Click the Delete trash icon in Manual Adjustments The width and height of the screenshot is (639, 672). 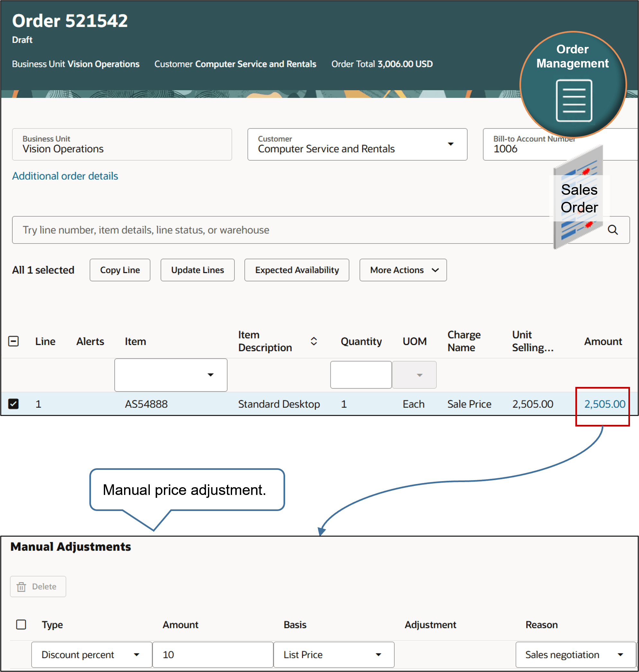(x=22, y=586)
